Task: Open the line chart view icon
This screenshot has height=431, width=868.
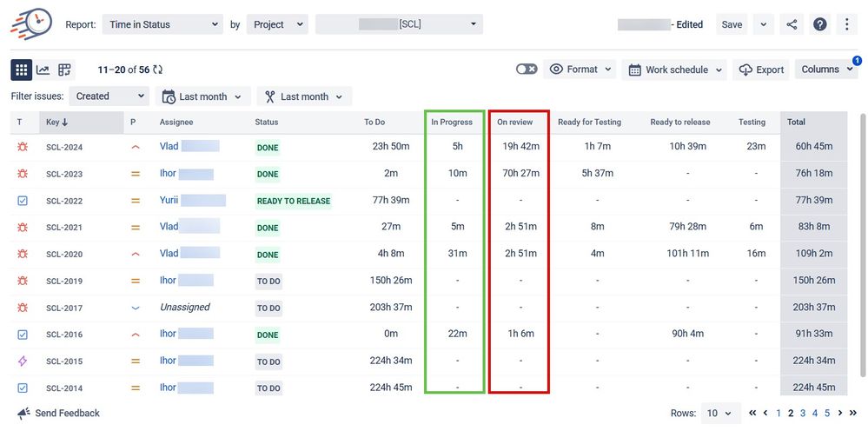Action: (x=43, y=70)
